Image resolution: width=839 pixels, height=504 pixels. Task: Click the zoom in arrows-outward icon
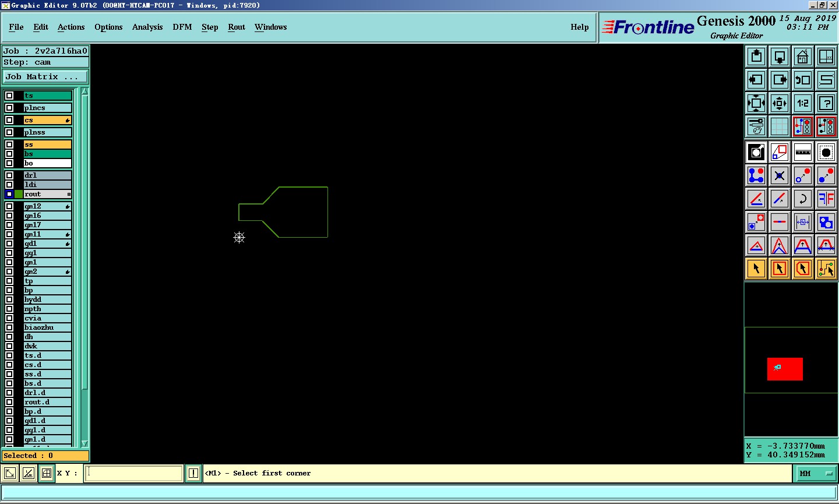[x=756, y=103]
